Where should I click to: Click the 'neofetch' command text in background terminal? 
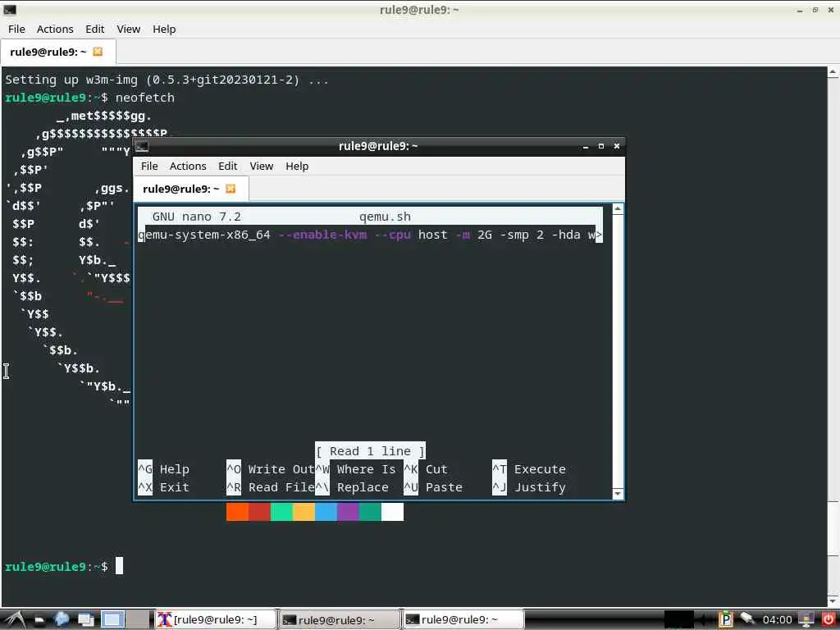(x=145, y=98)
